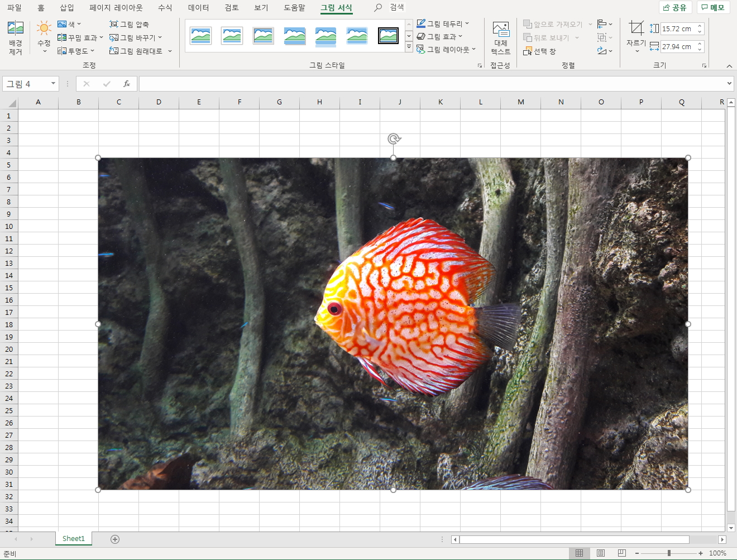The image size is (737, 560).
Task: Open the 선택 창 (selection pane)
Action: [539, 51]
